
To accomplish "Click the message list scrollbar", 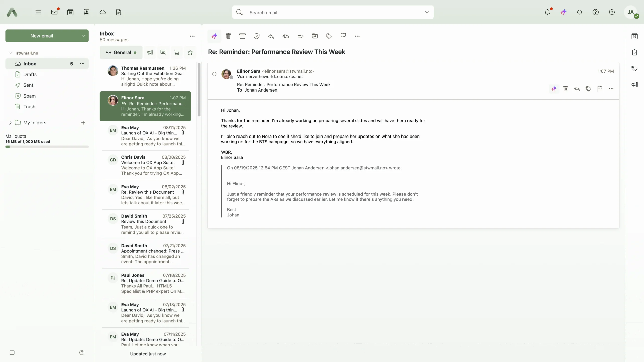I will point(199,89).
